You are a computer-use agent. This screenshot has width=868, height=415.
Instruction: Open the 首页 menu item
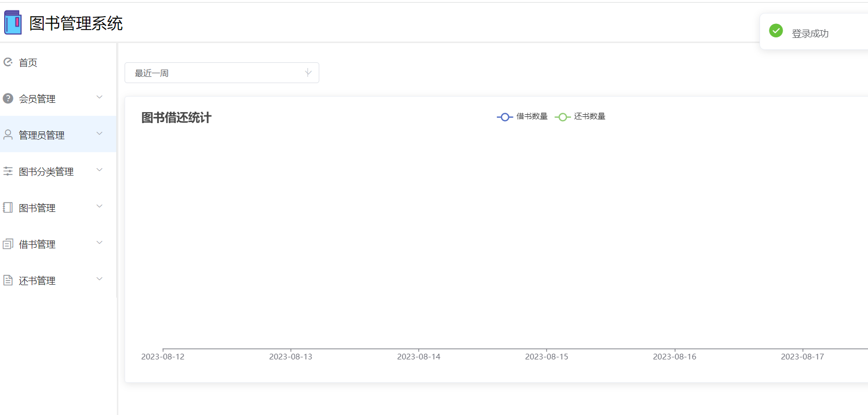pyautogui.click(x=58, y=62)
